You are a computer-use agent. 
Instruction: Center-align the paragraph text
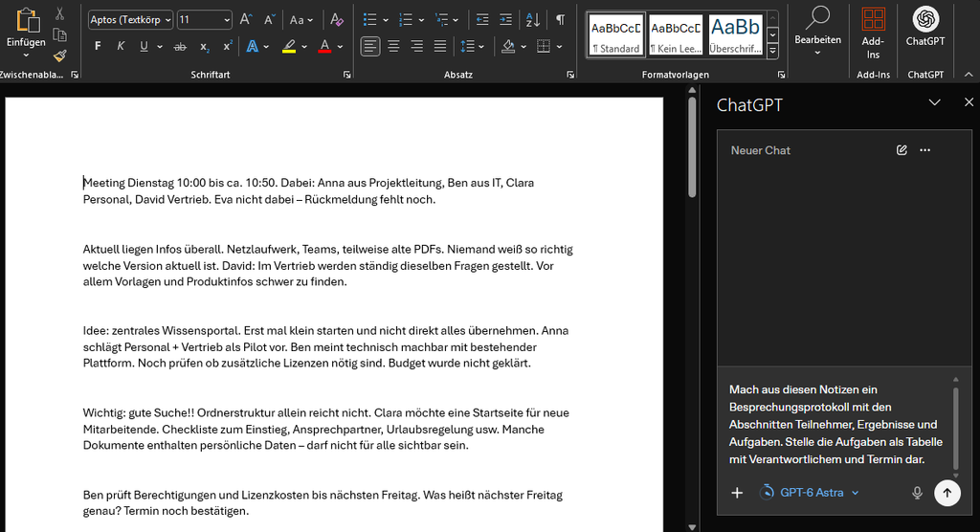393,46
